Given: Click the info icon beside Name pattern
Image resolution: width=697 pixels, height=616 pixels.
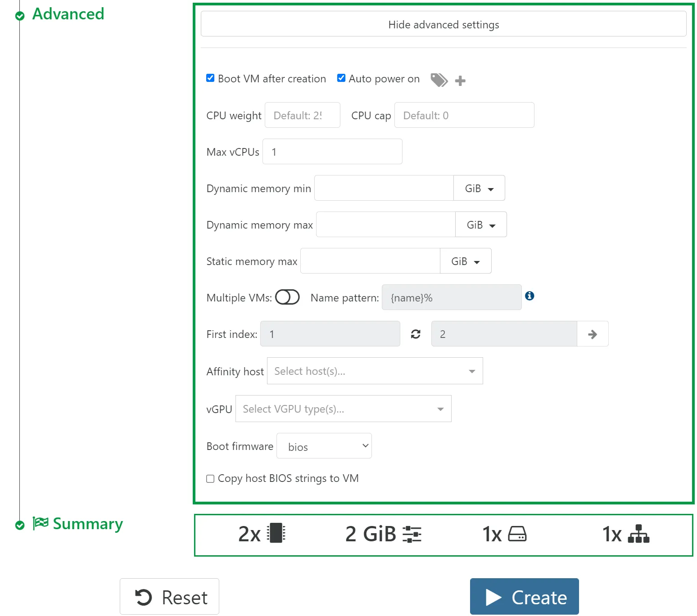Looking at the screenshot, I should tap(530, 296).
